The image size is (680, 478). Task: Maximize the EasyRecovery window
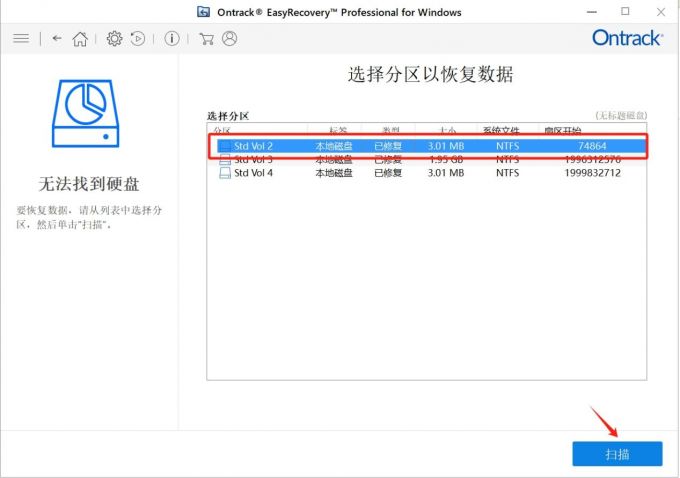click(x=625, y=12)
